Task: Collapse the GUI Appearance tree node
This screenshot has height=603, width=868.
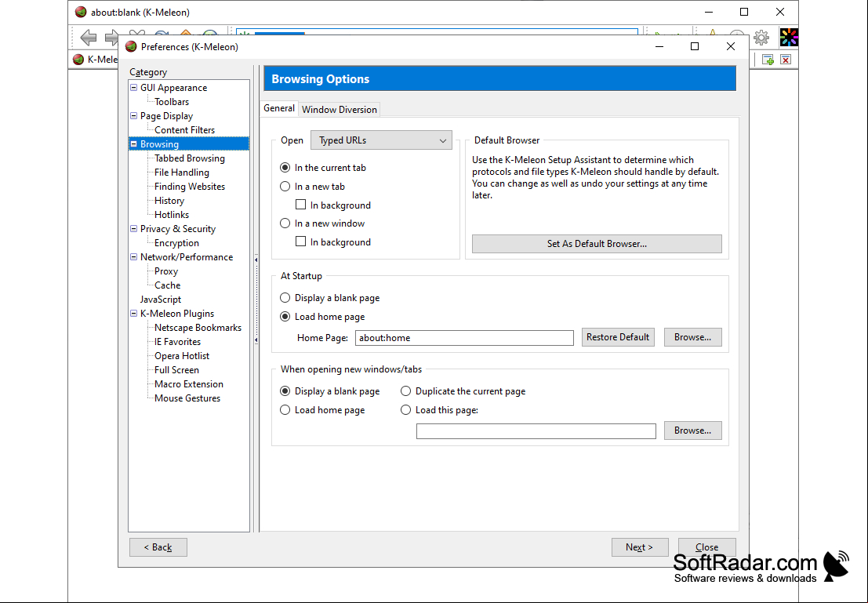Action: pyautogui.click(x=133, y=88)
